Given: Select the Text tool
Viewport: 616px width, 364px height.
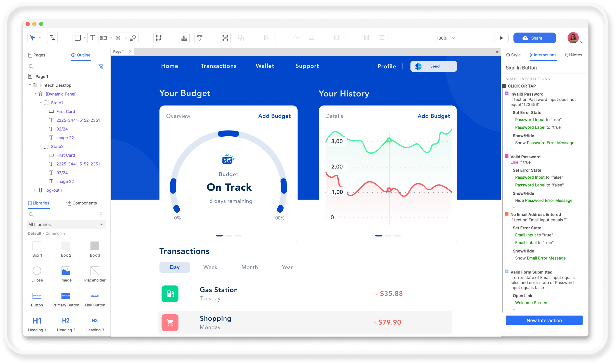Looking at the screenshot, I should pos(93,38).
